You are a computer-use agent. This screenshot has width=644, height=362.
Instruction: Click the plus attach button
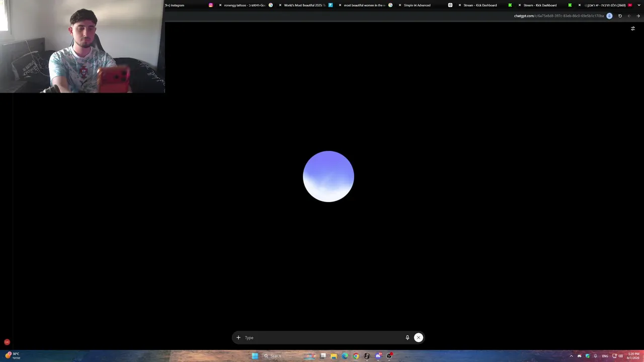(238, 338)
